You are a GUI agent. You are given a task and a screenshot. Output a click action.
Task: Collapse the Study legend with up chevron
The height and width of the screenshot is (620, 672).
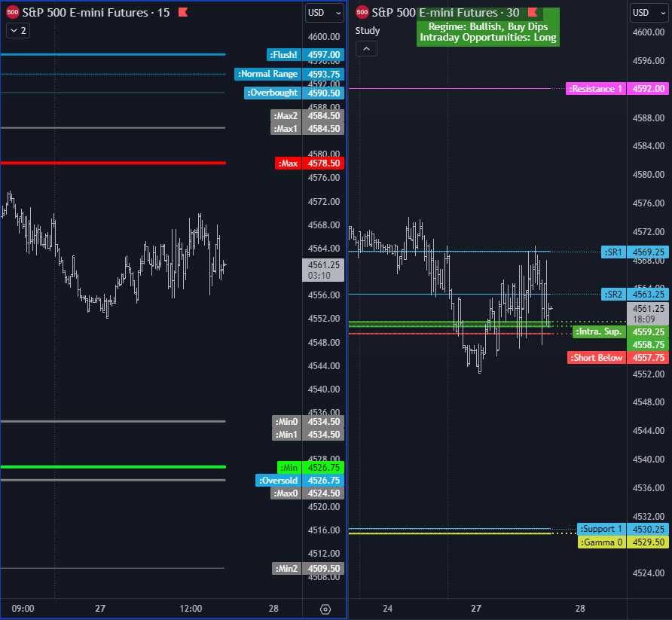pyautogui.click(x=366, y=49)
